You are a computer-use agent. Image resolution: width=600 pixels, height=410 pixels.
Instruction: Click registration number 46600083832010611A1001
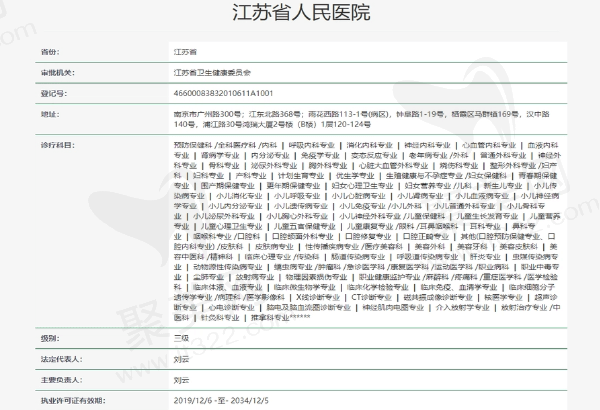pos(223,93)
